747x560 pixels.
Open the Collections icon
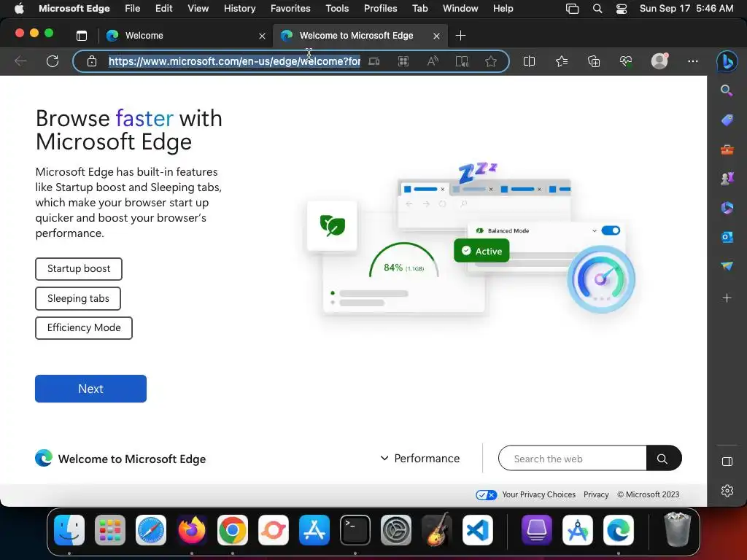click(594, 61)
